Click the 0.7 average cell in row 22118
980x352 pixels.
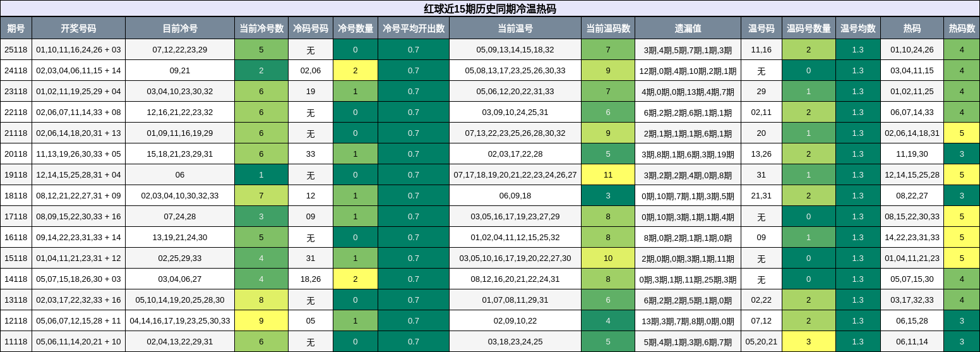[414, 112]
